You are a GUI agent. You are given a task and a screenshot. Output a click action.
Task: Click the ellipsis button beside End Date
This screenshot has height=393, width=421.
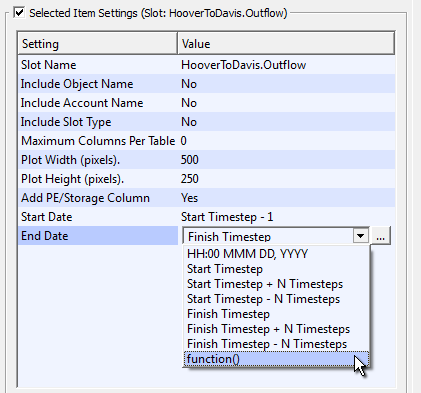(381, 236)
